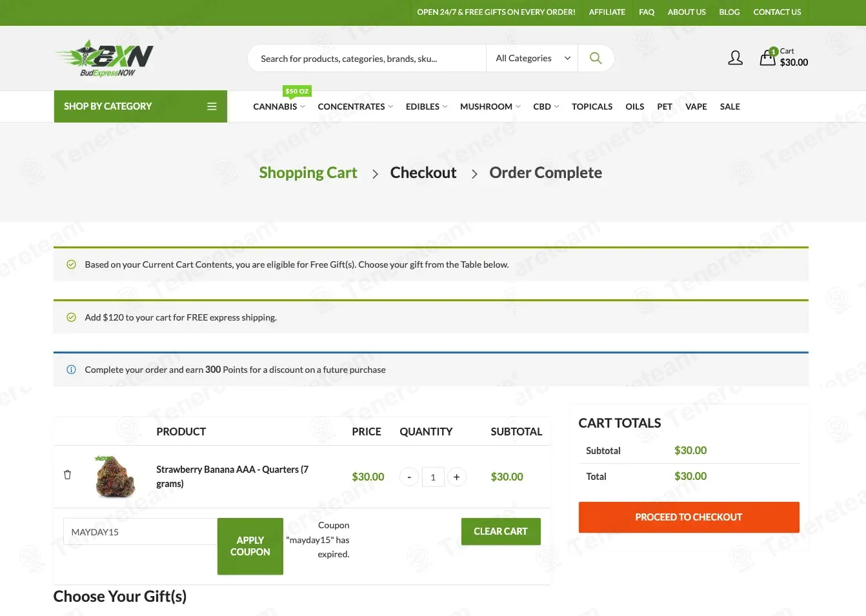Click Proceed to Checkout button
The height and width of the screenshot is (616, 866).
[x=689, y=517]
